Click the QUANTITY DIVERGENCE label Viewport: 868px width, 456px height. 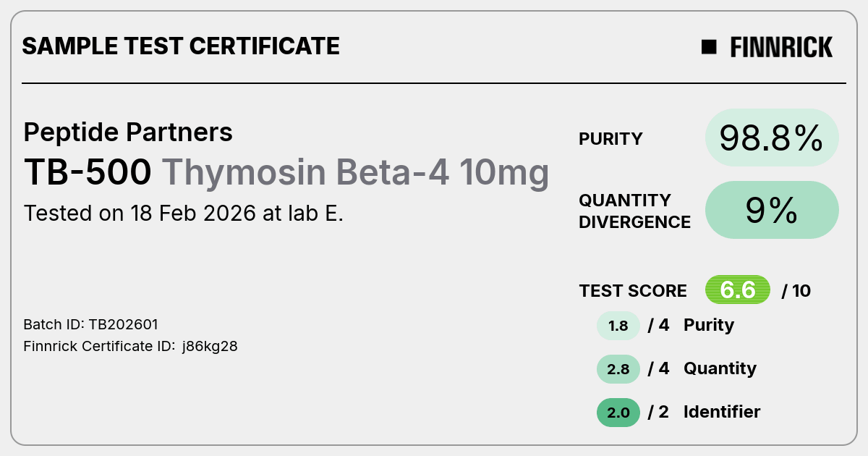634,211
